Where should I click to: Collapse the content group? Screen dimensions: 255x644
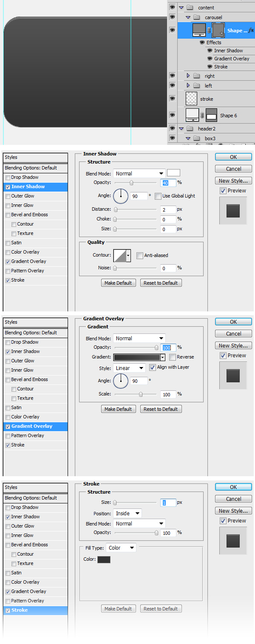[x=181, y=8]
